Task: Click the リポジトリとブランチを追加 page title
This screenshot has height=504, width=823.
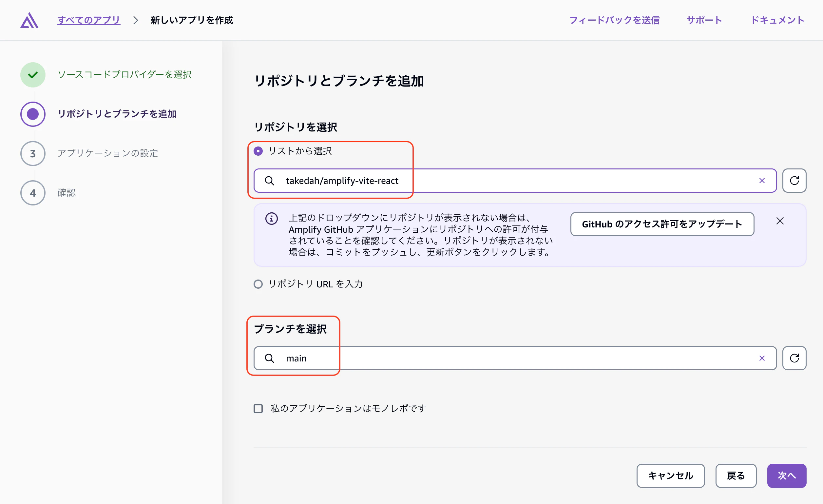Action: (x=339, y=81)
